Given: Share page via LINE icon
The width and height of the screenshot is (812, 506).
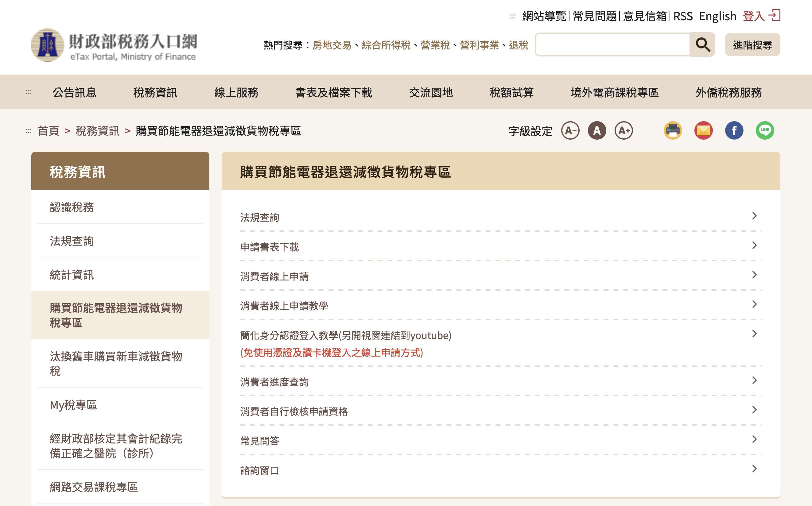Looking at the screenshot, I should pyautogui.click(x=765, y=130).
